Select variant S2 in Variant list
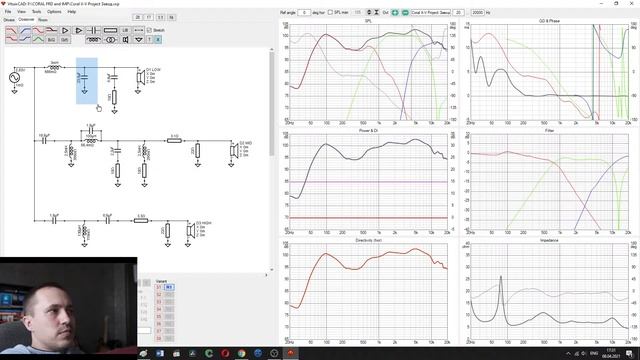 159,295
